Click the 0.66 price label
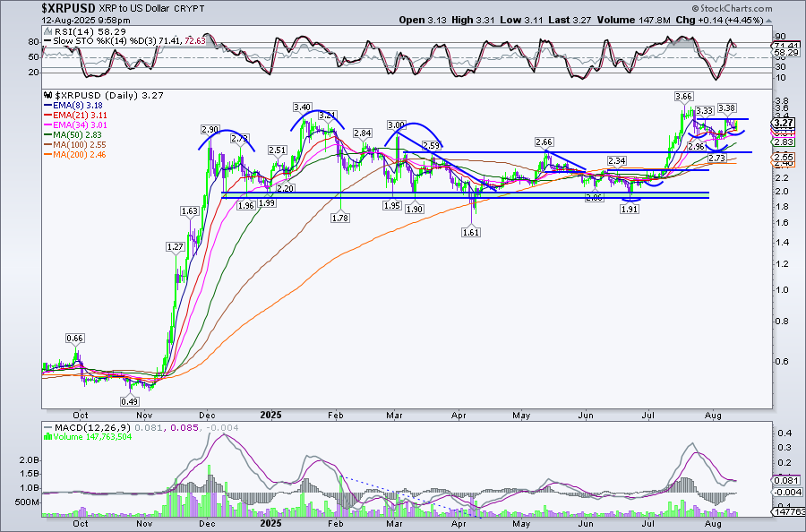806x532 pixels. click(75, 339)
